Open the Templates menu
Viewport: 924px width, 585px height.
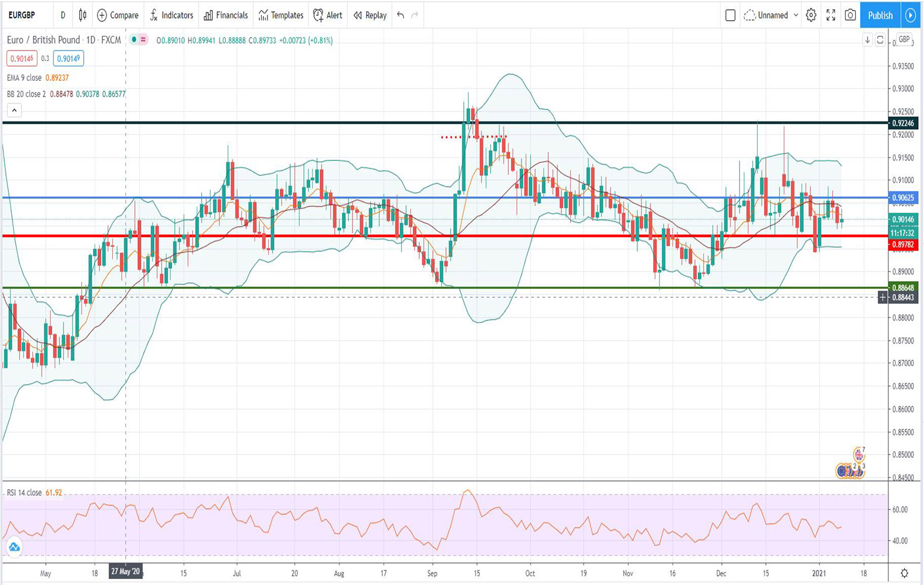point(281,15)
